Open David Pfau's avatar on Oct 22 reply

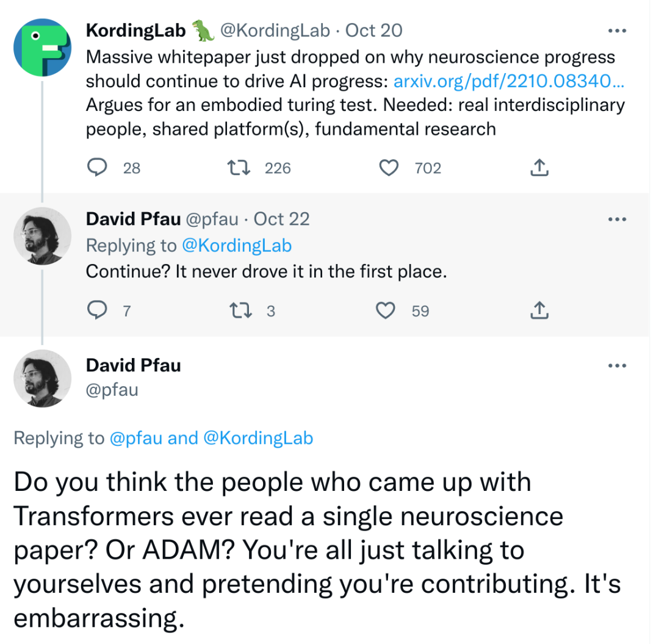click(x=43, y=236)
